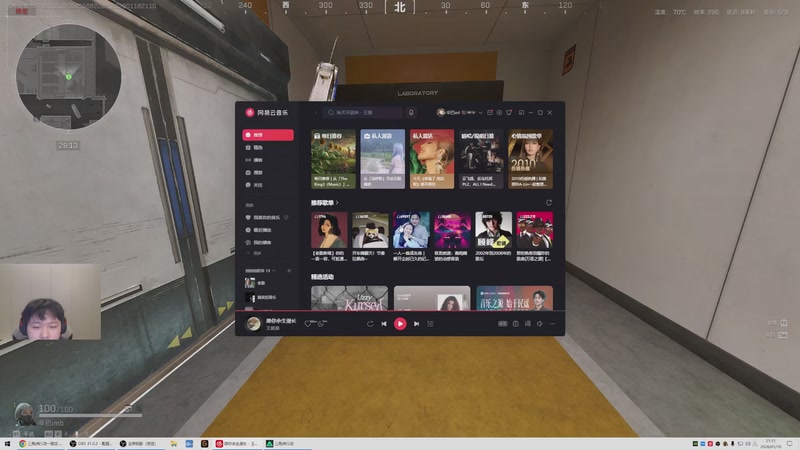Viewport: 800px width, 450px height.
Task: Click the NetEase Cloud Music logo
Action: 267,112
